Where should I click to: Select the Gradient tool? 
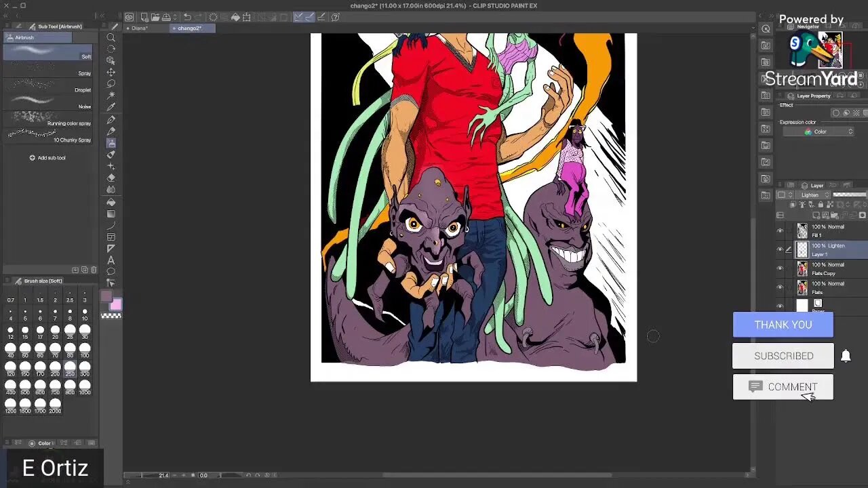tap(111, 213)
